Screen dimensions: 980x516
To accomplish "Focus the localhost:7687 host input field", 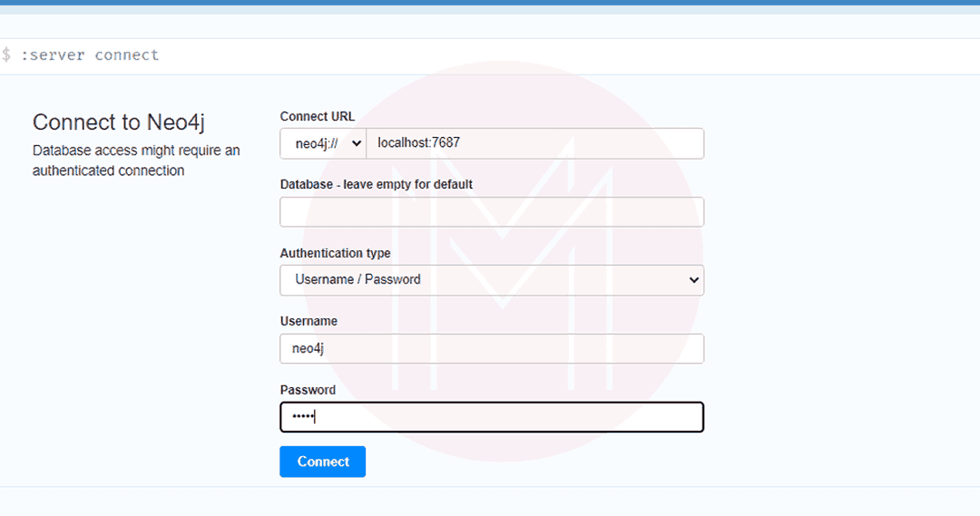I will coord(534,143).
